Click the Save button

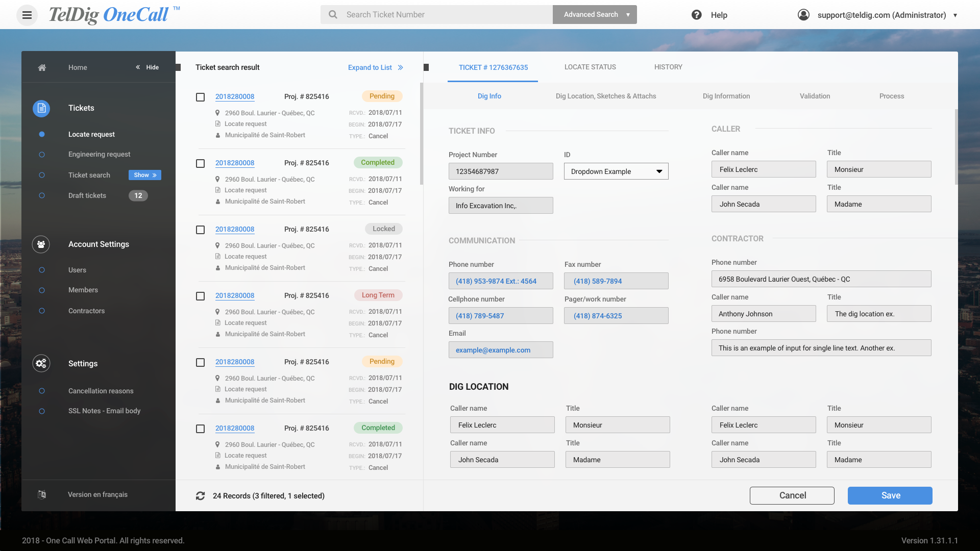(x=890, y=495)
